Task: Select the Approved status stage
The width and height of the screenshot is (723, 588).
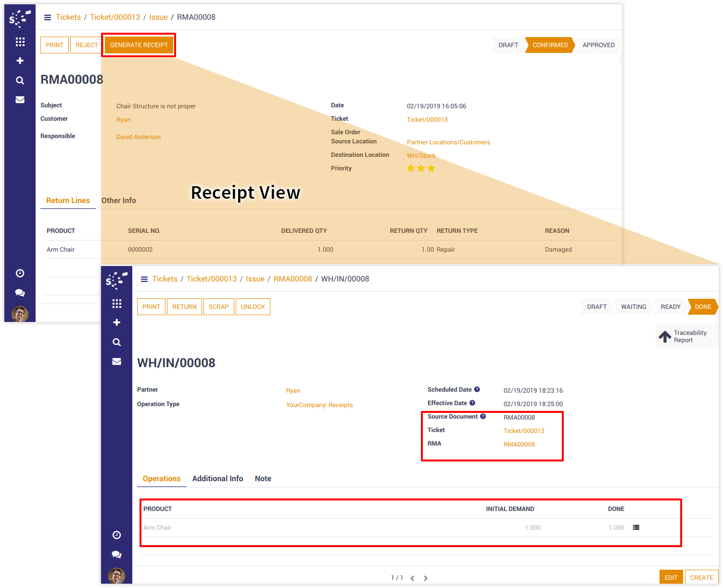Action: (x=598, y=45)
